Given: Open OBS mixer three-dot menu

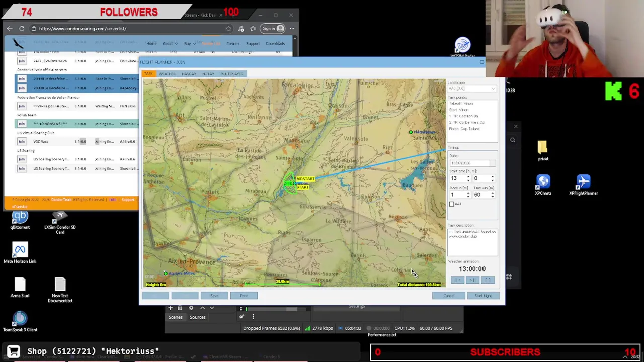Looking at the screenshot, I should [253, 317].
